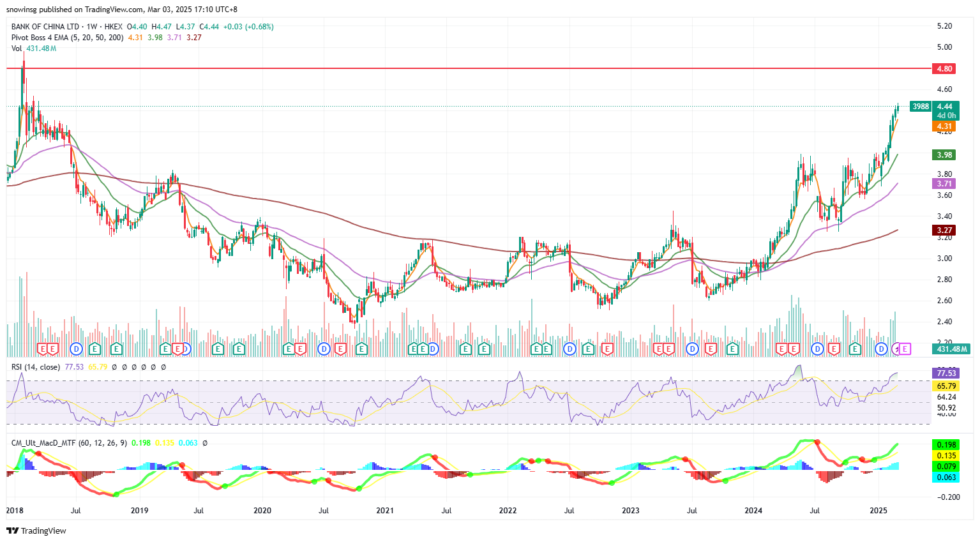This screenshot has width=980, height=542.
Task: Click the O4.40 open value in header
Action: pyautogui.click(x=137, y=27)
